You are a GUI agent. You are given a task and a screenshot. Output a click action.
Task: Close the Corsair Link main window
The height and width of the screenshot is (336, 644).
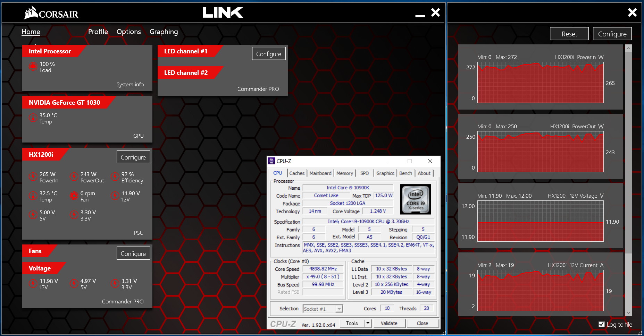[435, 12]
